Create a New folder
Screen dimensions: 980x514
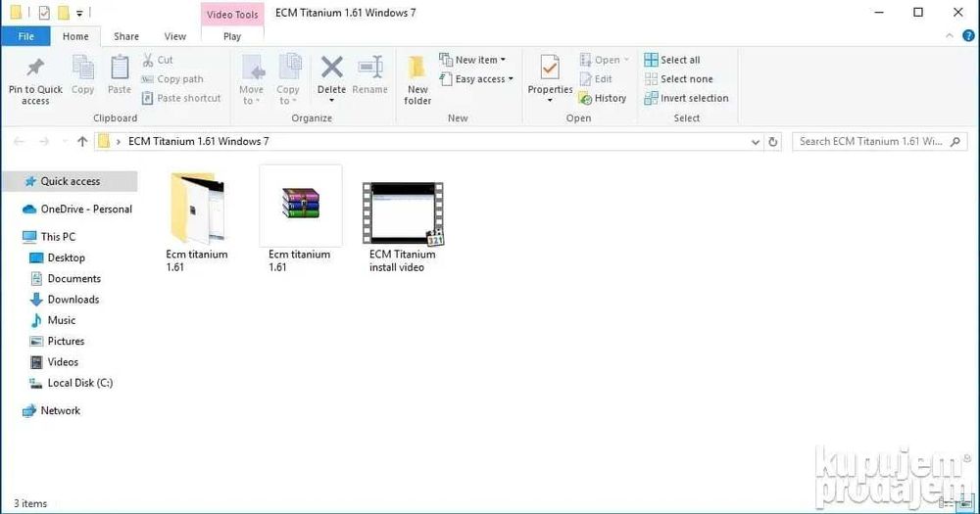417,79
